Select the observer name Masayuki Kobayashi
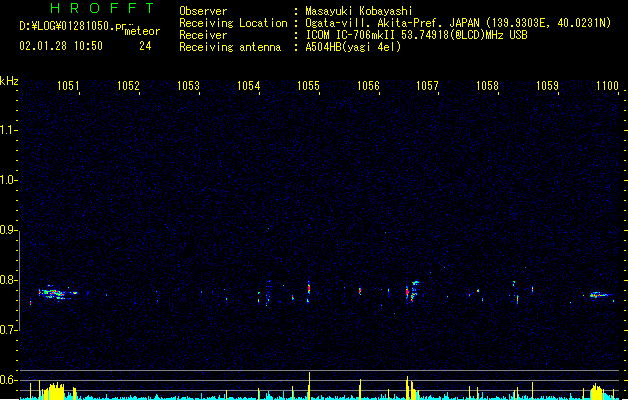Image resolution: width=629 pixels, height=400 pixels. (x=359, y=11)
